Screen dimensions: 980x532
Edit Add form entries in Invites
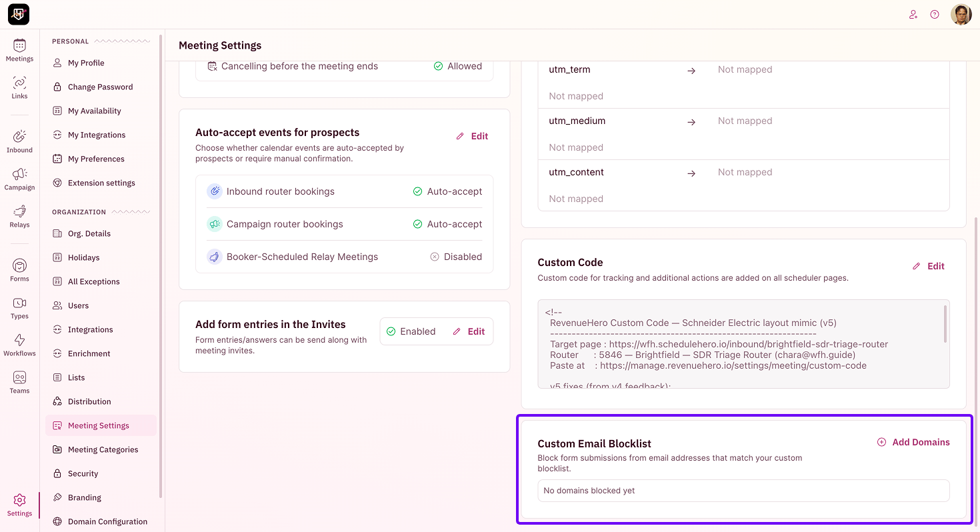coord(469,331)
